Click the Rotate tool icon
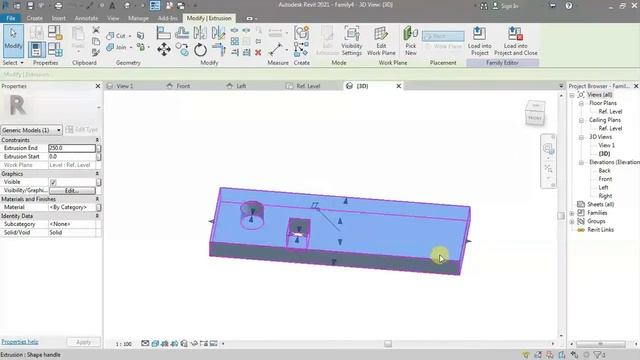The width and height of the screenshot is (640, 360). 200,50
